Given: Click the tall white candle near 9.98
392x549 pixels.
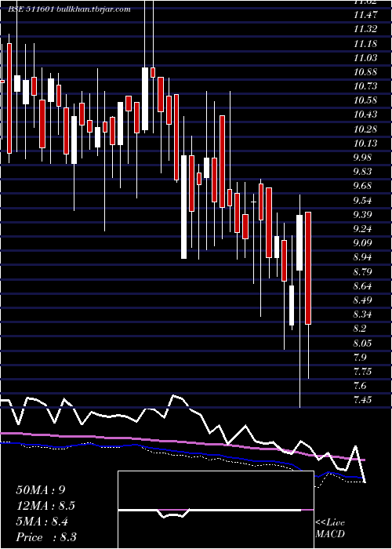Looking at the screenshot, I should tap(183, 207).
